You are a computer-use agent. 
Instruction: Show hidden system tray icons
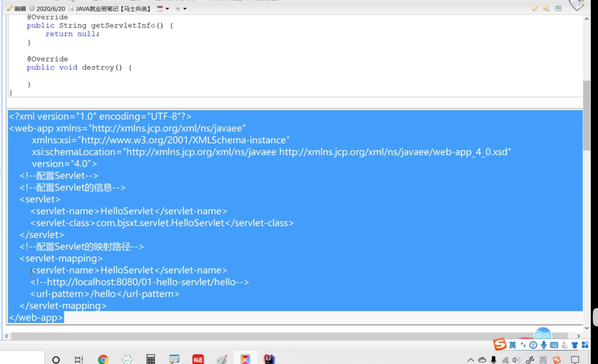pyautogui.click(x=471, y=360)
